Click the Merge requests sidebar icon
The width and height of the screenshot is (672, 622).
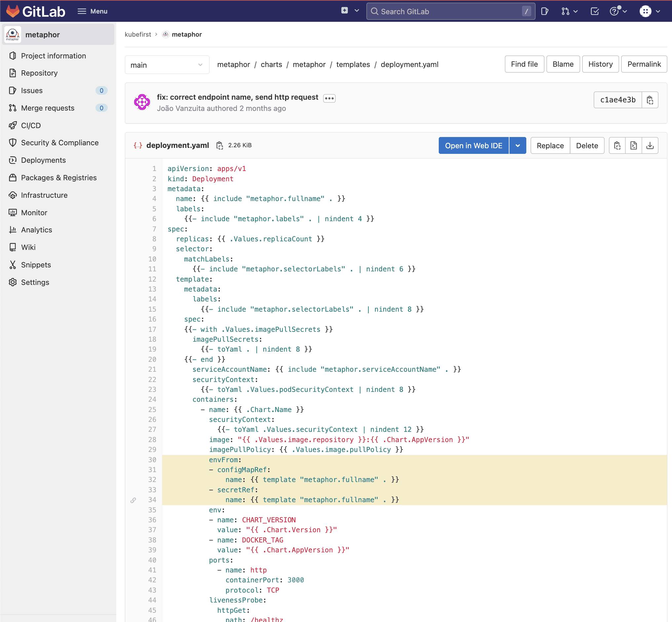(13, 108)
